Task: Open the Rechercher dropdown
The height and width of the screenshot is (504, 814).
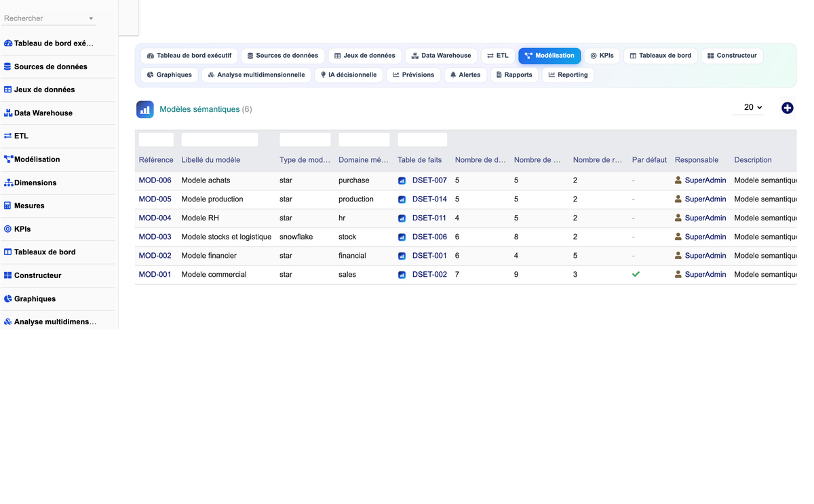Action: coord(49,18)
